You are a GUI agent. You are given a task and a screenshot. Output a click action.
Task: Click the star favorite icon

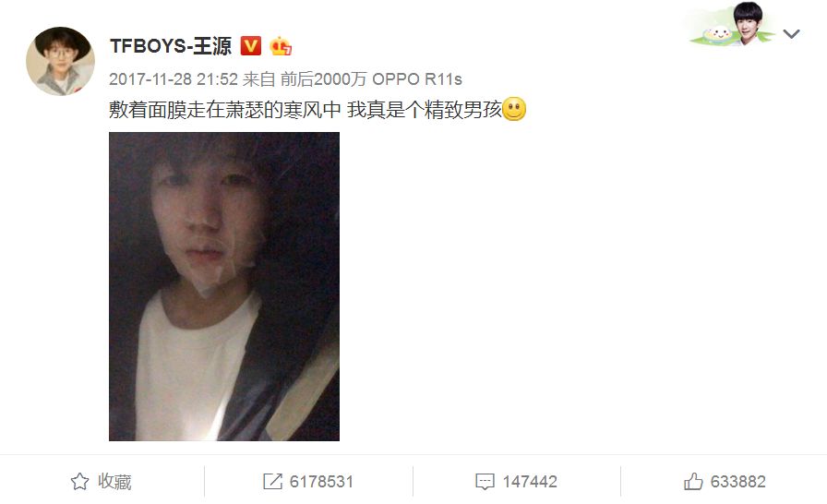[x=79, y=481]
